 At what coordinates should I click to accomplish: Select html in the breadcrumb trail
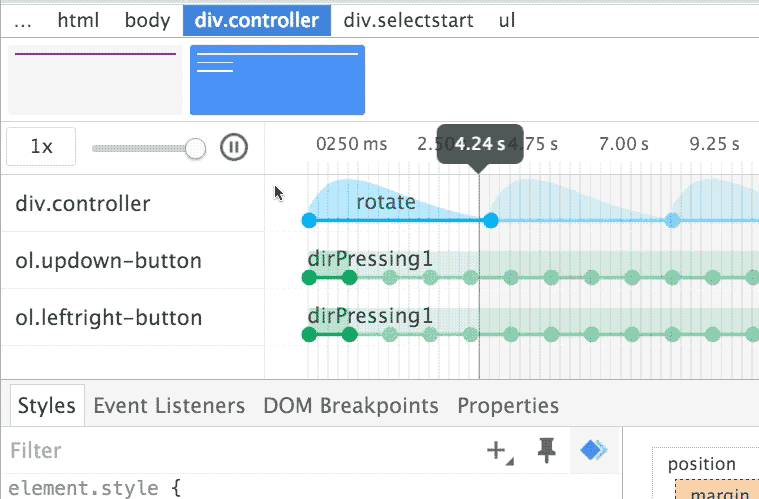tap(79, 19)
